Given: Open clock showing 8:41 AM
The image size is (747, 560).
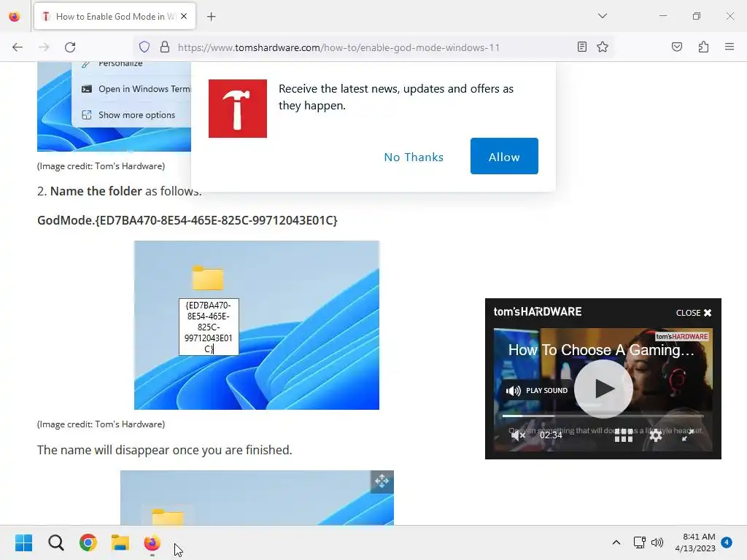Looking at the screenshot, I should click(x=695, y=542).
